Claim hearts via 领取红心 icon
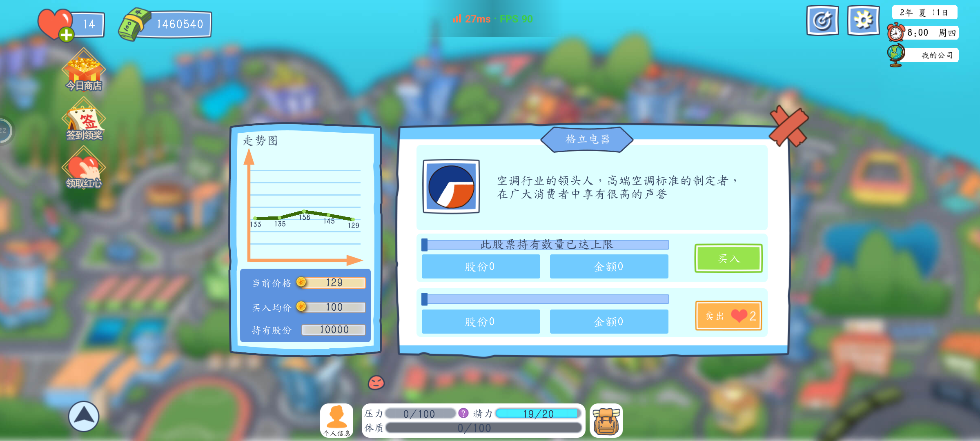The width and height of the screenshot is (980, 441). [84, 168]
